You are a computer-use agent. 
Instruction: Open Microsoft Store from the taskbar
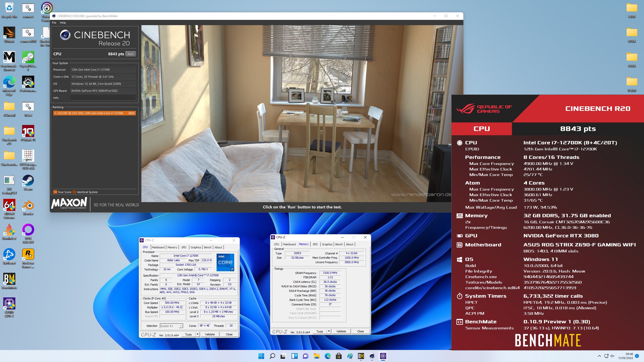pyautogui.click(x=339, y=356)
